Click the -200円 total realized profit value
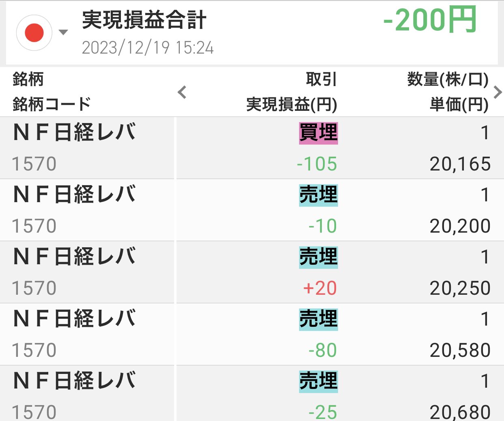This screenshot has height=421, width=504. point(430,20)
